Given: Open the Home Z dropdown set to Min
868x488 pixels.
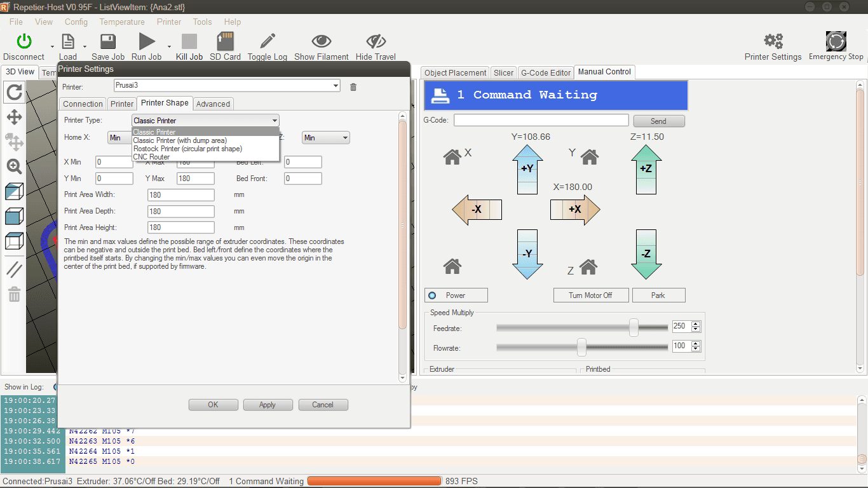Looking at the screenshot, I should [325, 137].
